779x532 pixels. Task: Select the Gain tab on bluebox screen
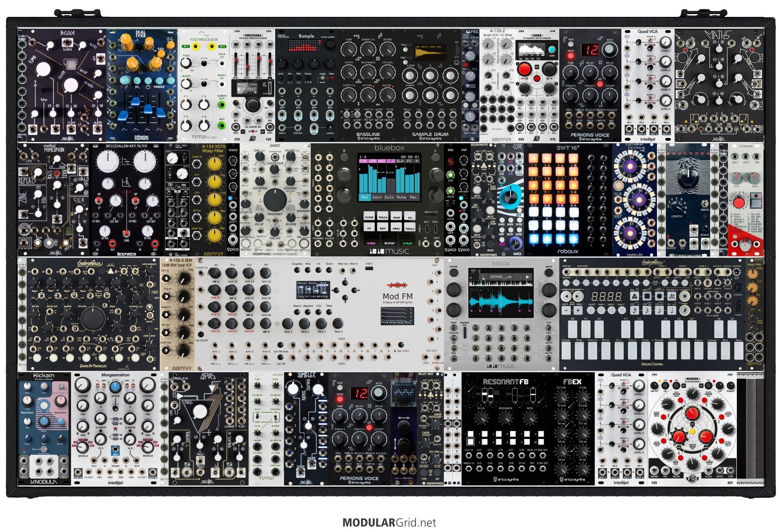point(377,197)
